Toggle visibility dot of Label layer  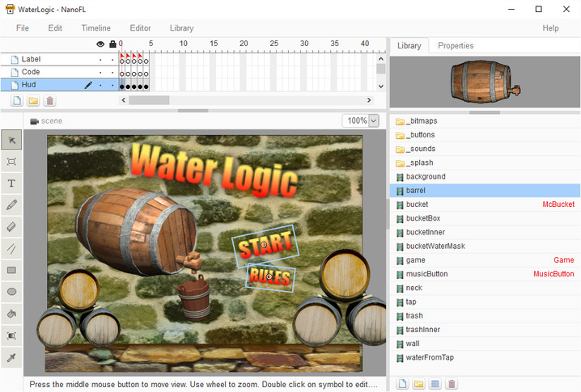pos(100,60)
